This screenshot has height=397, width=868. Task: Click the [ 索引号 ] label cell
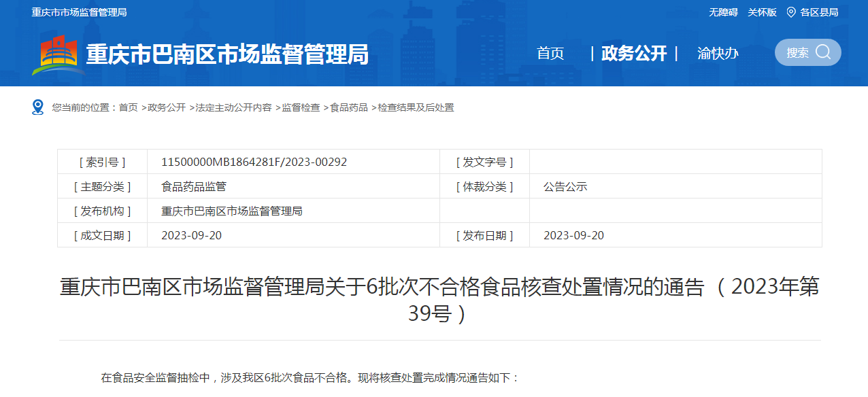[x=103, y=162]
